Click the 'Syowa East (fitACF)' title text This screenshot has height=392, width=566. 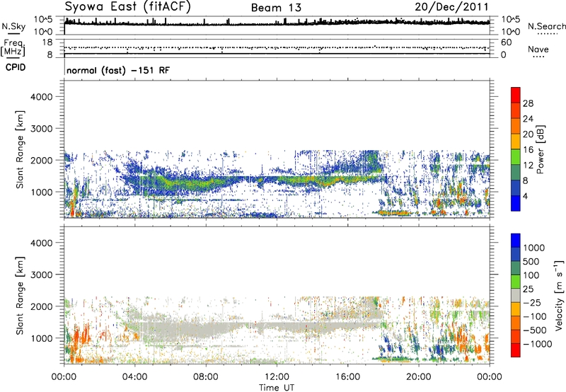(x=127, y=6)
